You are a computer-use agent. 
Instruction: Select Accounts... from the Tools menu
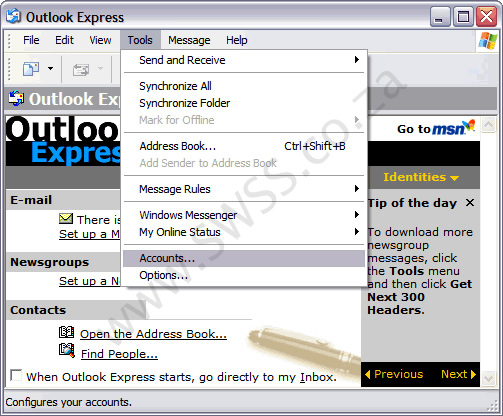click(244, 258)
